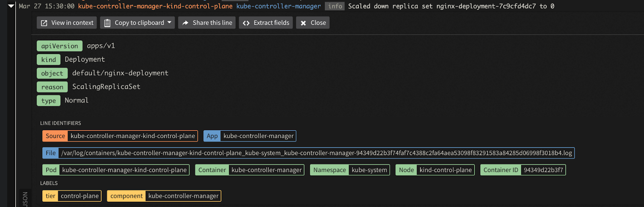
Task: Click the info level badge
Action: click(x=335, y=6)
